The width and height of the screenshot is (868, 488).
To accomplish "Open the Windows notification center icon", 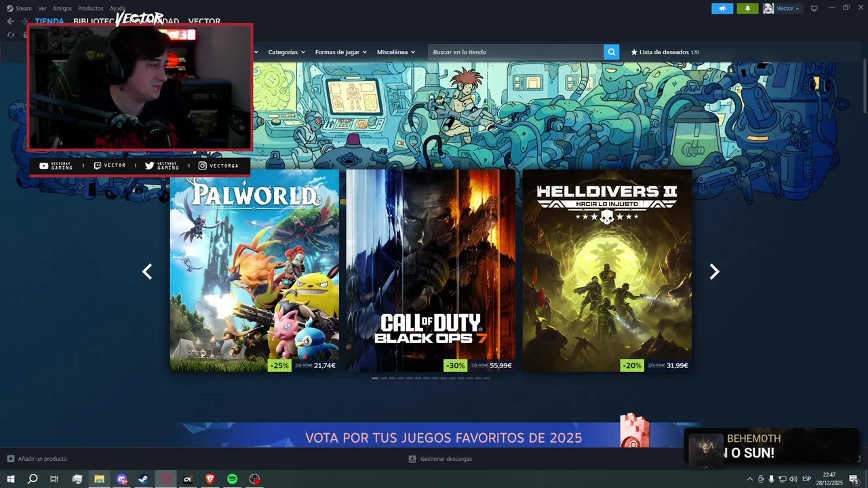I will click(x=854, y=479).
